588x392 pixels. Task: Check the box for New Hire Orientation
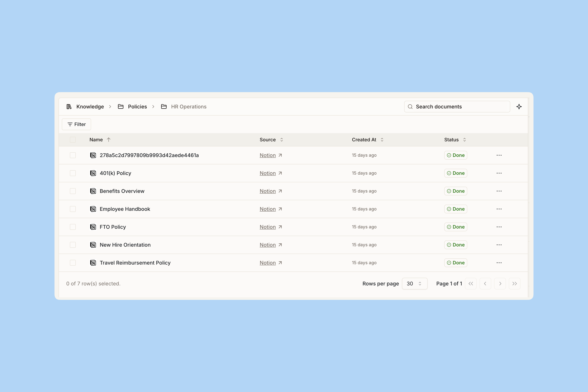tap(73, 245)
